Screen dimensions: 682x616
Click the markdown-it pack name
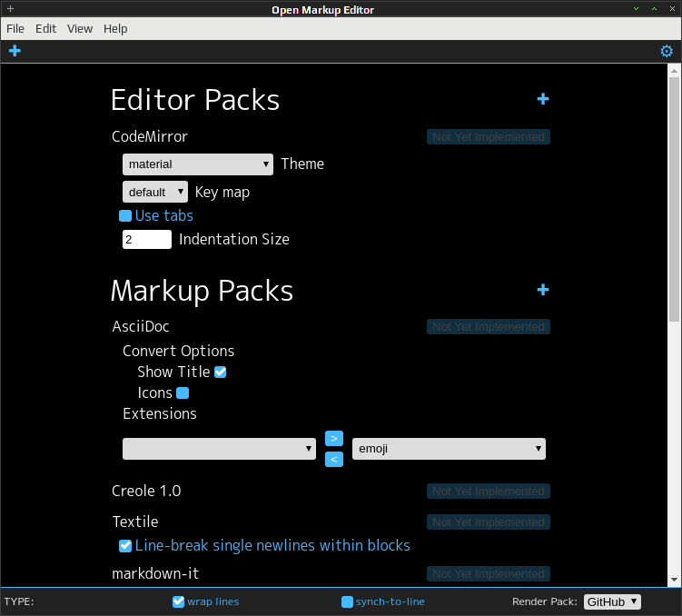click(x=155, y=574)
